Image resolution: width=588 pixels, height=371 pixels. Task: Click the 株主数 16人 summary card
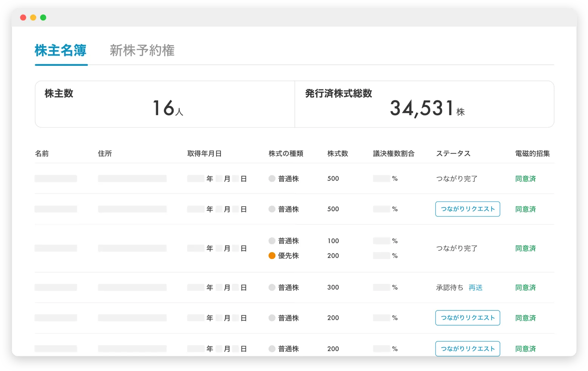165,104
